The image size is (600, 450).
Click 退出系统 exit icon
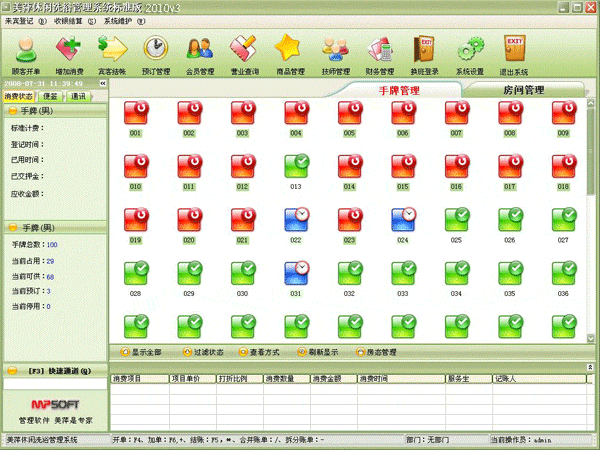click(515, 54)
